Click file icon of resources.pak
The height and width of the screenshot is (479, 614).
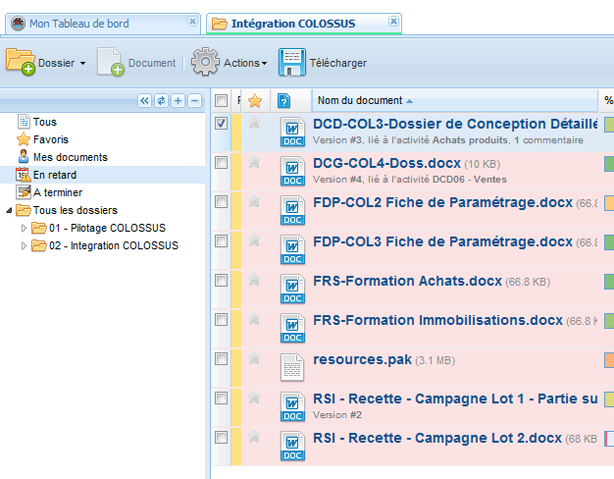[x=292, y=367]
